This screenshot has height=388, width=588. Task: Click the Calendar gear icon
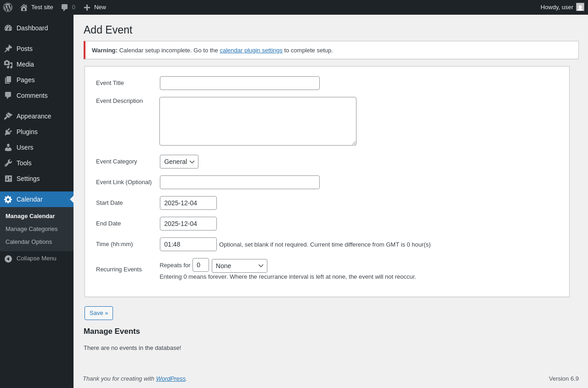tap(8, 199)
